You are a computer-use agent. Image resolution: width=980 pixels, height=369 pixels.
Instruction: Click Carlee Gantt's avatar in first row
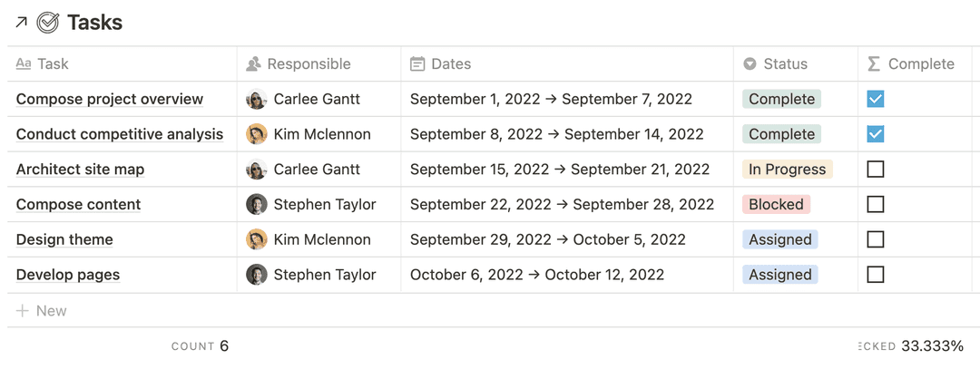coord(256,99)
